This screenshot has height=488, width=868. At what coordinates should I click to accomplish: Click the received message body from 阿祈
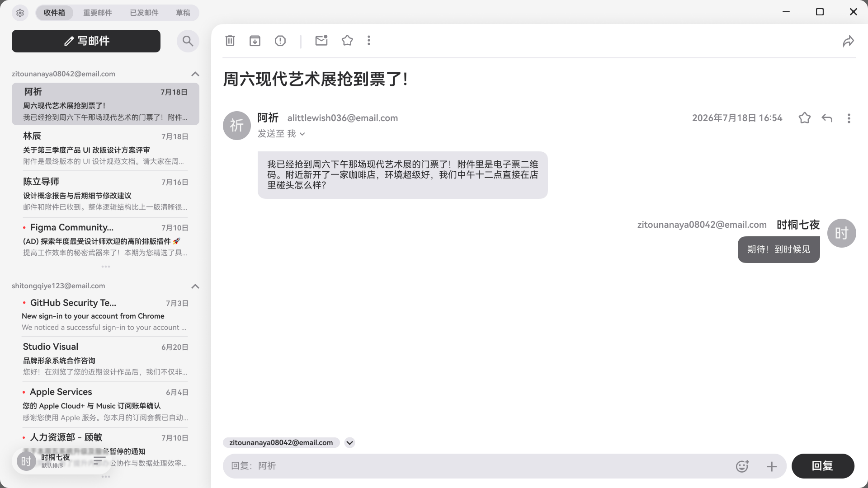click(402, 175)
